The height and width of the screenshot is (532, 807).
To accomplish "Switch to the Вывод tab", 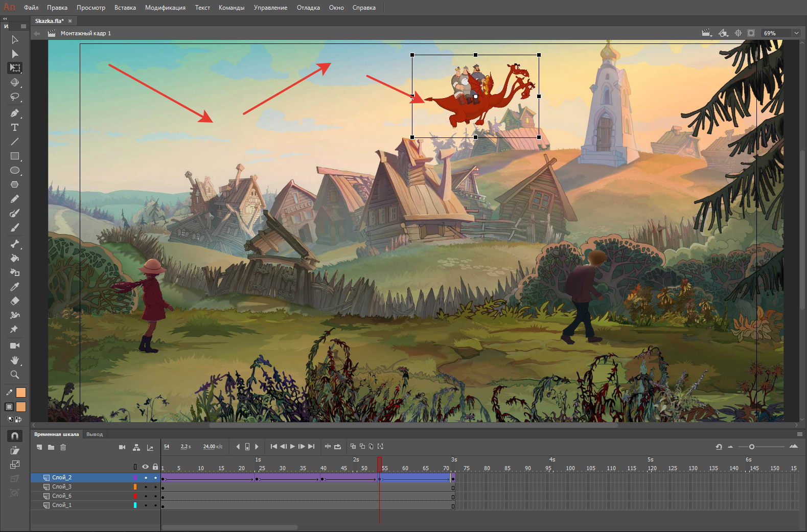I will click(x=95, y=434).
